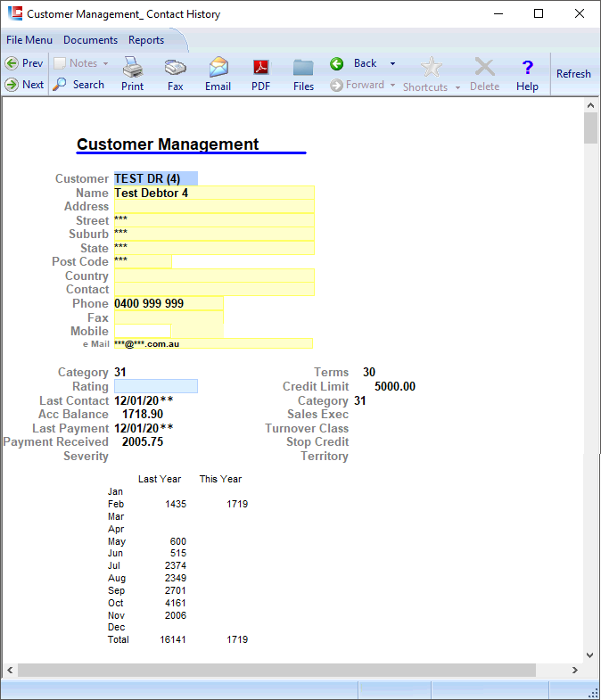Click the Post Code field
Screen dimensions: 601x700
(x=143, y=261)
